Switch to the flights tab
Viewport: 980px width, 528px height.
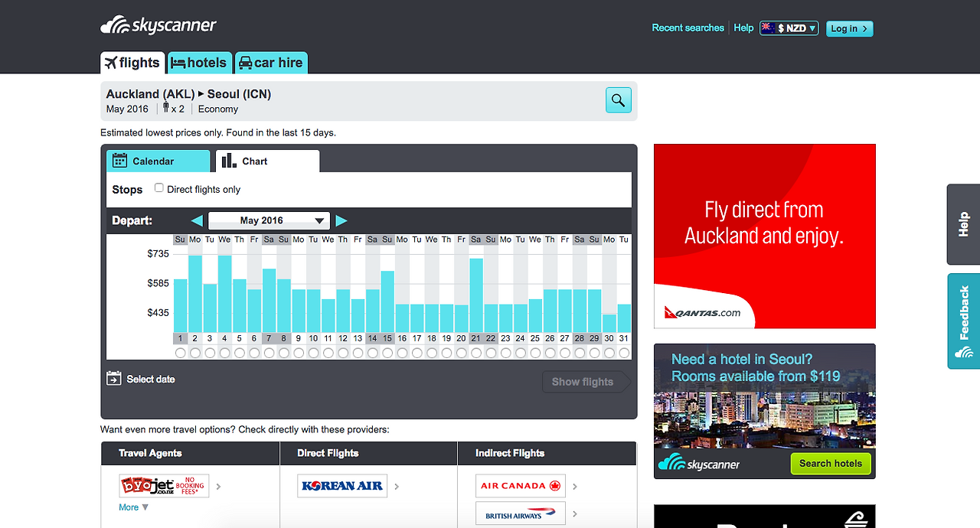[x=132, y=62]
